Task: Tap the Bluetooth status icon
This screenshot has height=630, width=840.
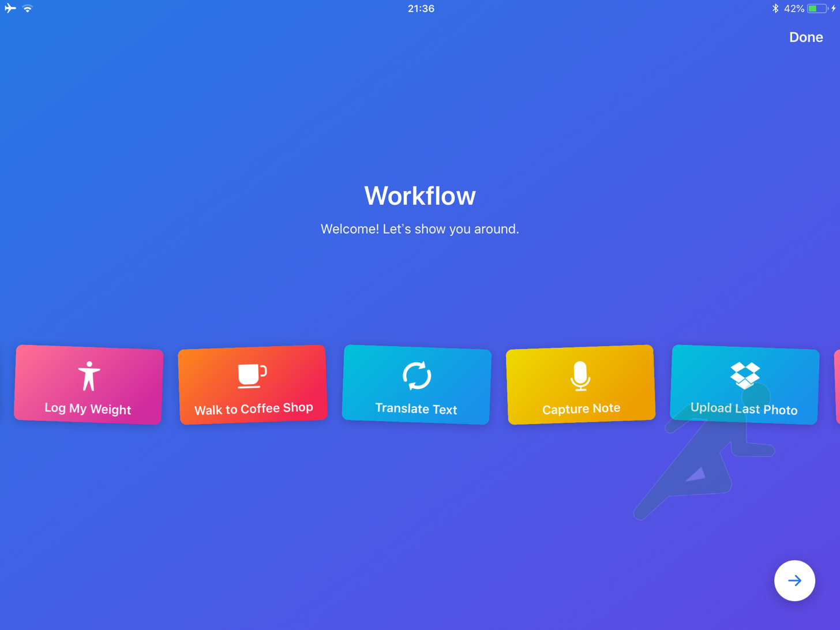Action: (x=775, y=9)
